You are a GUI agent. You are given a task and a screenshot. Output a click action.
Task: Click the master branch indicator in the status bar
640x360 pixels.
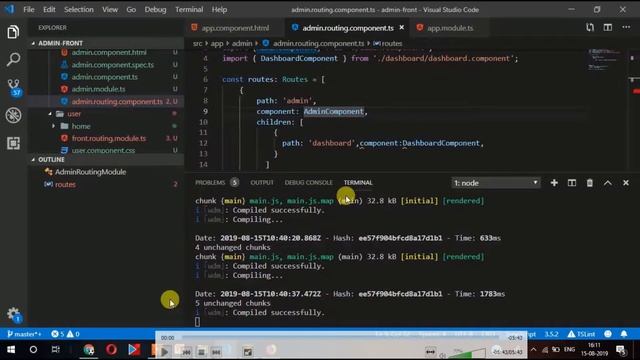coord(24,334)
